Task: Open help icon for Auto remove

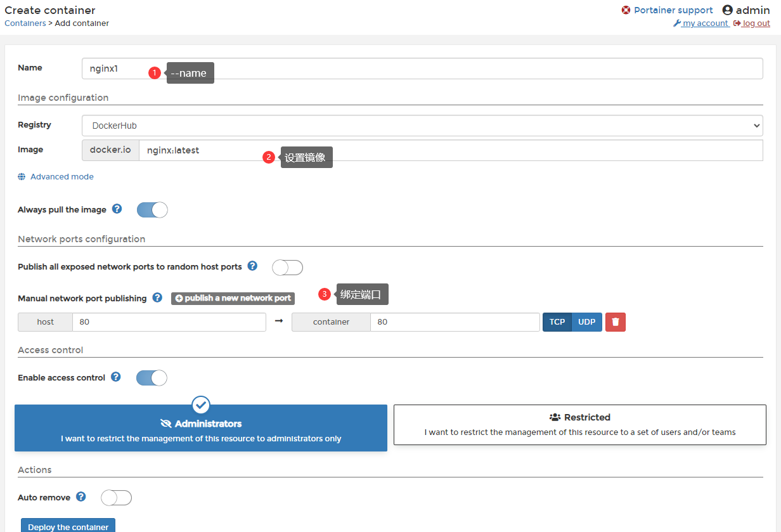Action: [81, 496]
